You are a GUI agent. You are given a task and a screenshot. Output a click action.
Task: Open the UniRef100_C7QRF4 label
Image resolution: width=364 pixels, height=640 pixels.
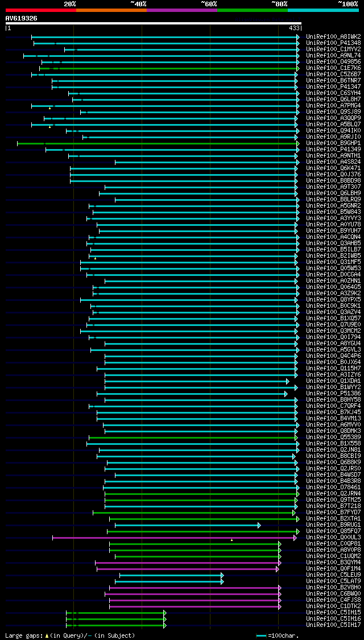point(333,407)
